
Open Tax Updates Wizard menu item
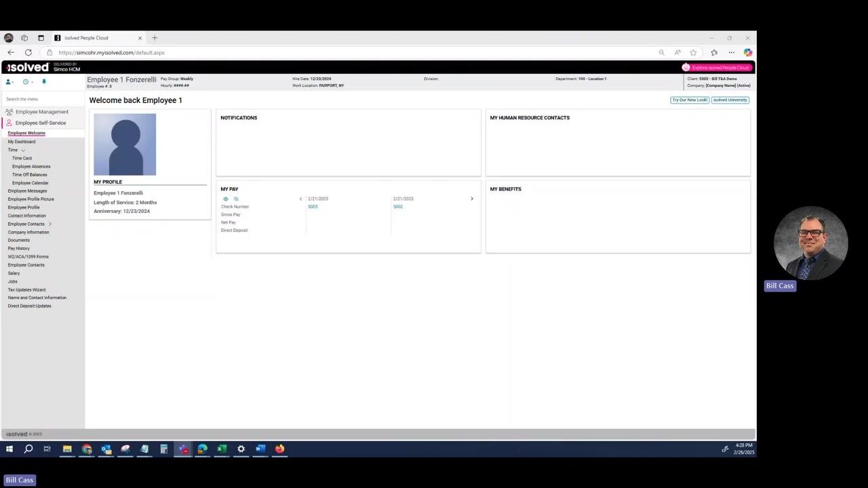pos(26,290)
